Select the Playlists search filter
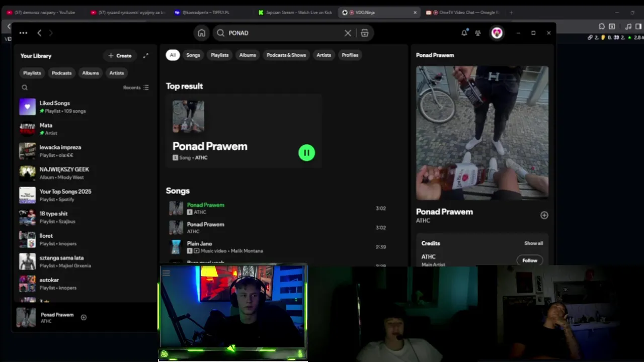This screenshot has height=362, width=644. coord(219,55)
